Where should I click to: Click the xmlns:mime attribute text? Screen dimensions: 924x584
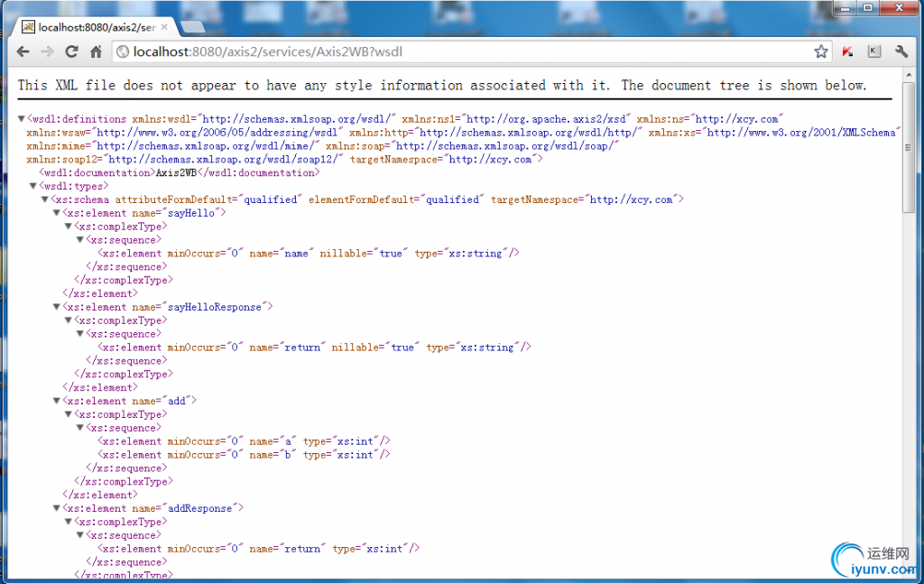coord(173,146)
